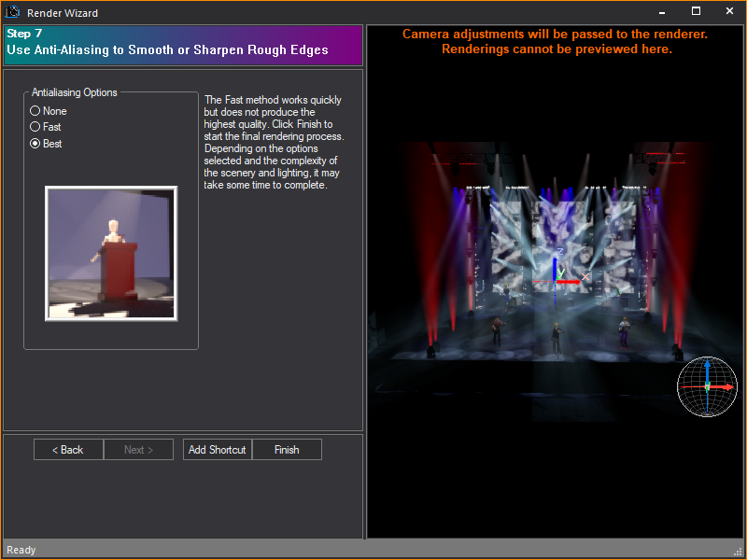The width and height of the screenshot is (747, 560).
Task: Click the Render Wizard icon in the title bar
Action: point(13,12)
